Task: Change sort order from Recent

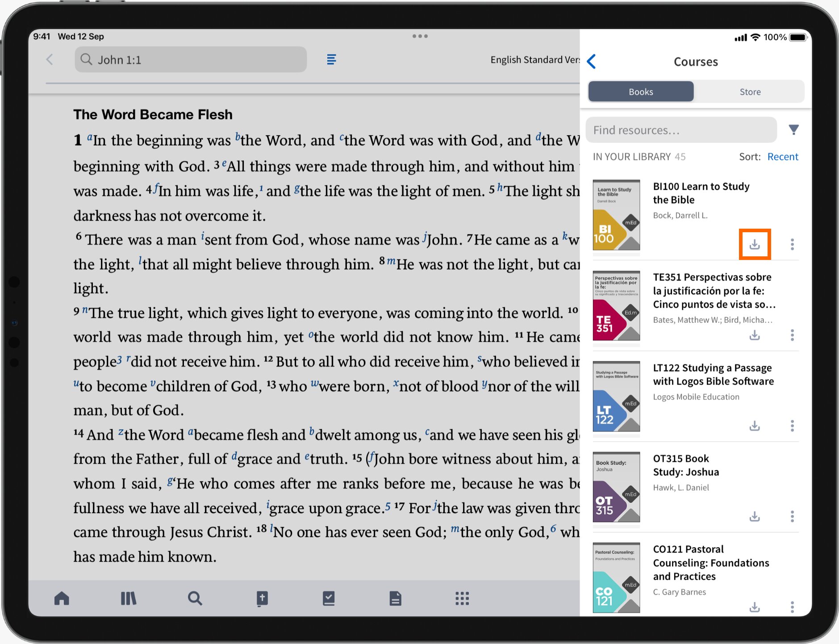Action: click(782, 157)
